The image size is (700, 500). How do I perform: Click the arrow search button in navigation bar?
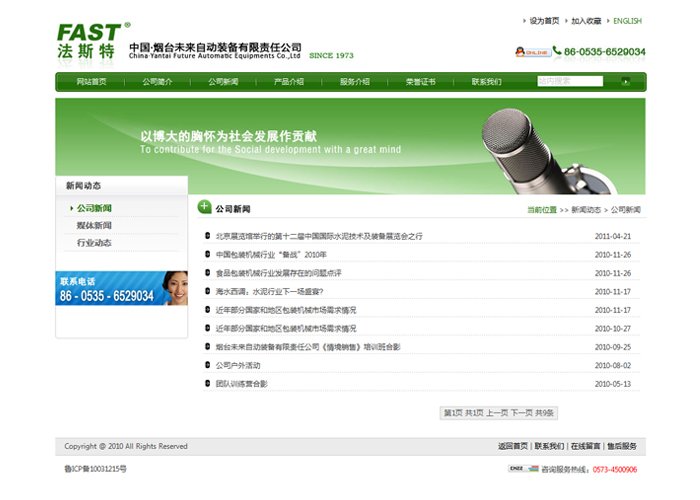pos(625,81)
